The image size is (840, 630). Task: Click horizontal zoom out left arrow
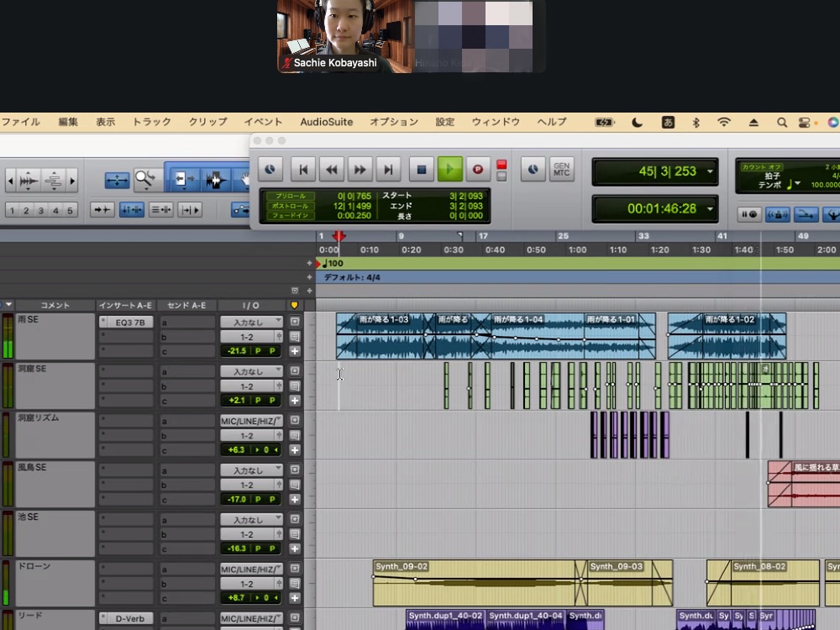(x=10, y=181)
